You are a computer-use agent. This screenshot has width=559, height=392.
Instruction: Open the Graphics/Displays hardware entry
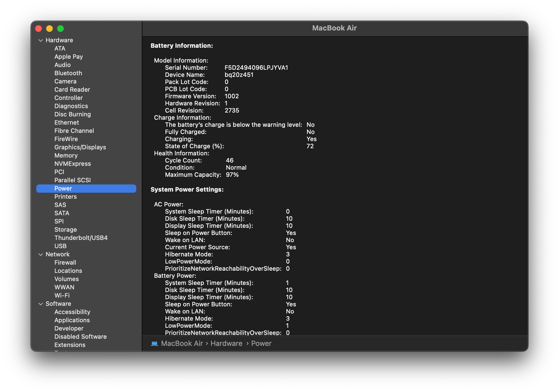(80, 147)
